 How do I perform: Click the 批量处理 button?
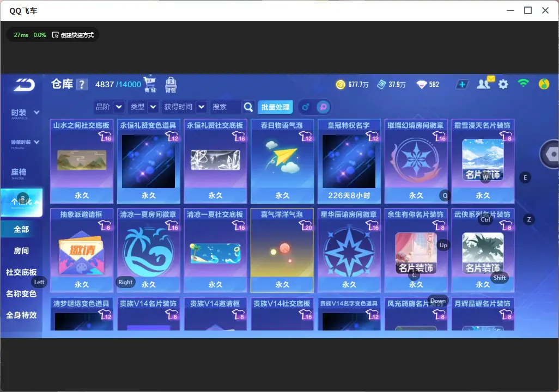click(275, 107)
